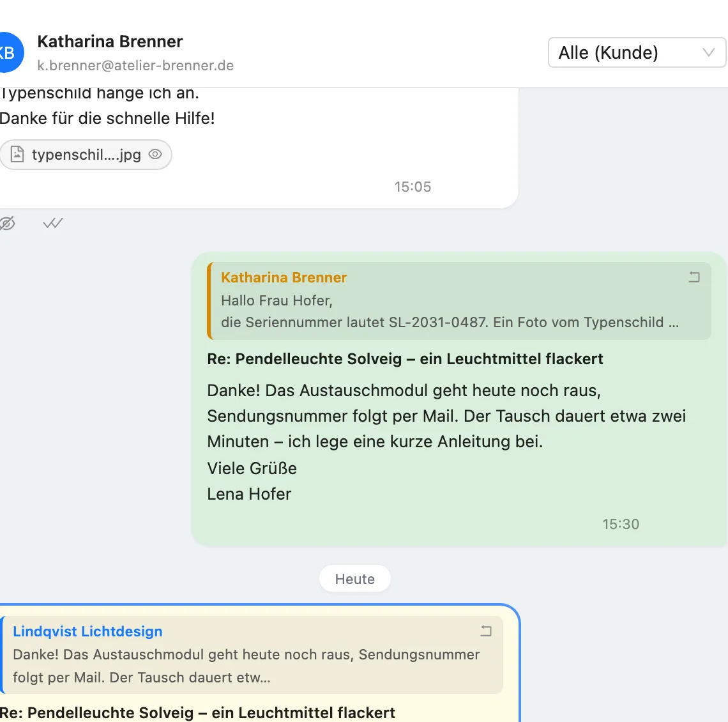Screen dimensions: 728x722
Task: Click the "Viele Grüße" line in the reply
Action: pos(252,468)
